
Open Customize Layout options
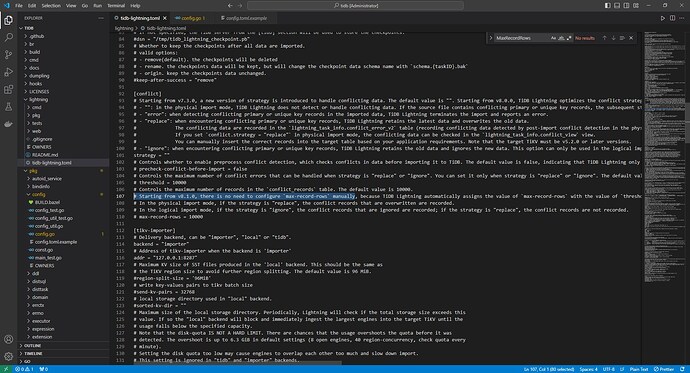pos(636,6)
